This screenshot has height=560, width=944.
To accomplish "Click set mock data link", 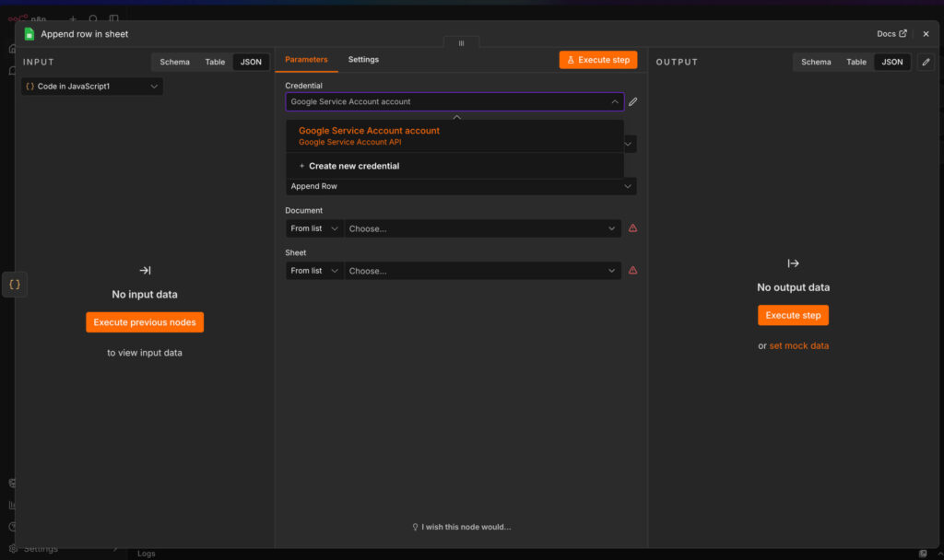I will click(x=799, y=346).
